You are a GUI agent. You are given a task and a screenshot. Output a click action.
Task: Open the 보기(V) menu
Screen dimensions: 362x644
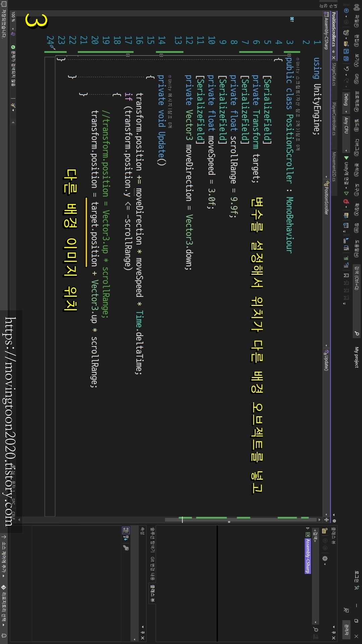point(356,60)
